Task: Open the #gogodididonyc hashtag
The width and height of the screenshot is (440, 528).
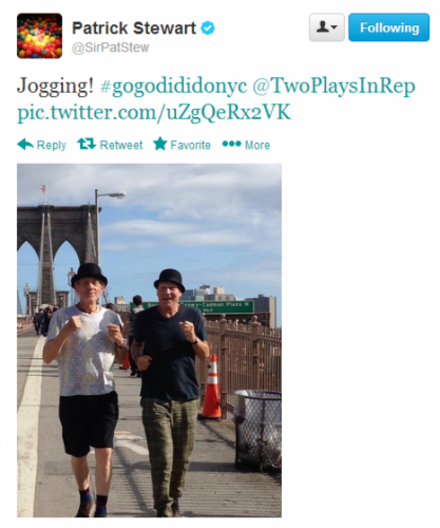Action: click(174, 87)
